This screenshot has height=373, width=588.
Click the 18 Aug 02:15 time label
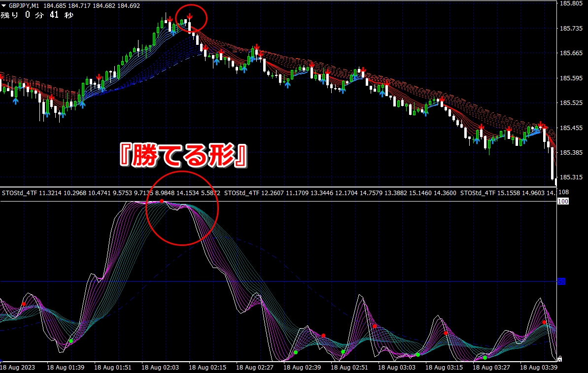[x=208, y=368]
